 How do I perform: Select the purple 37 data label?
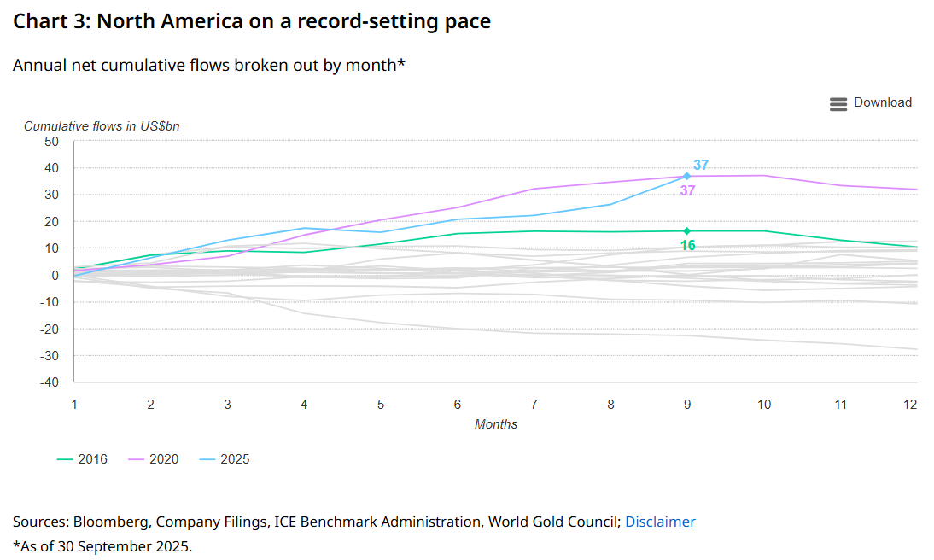coord(687,190)
